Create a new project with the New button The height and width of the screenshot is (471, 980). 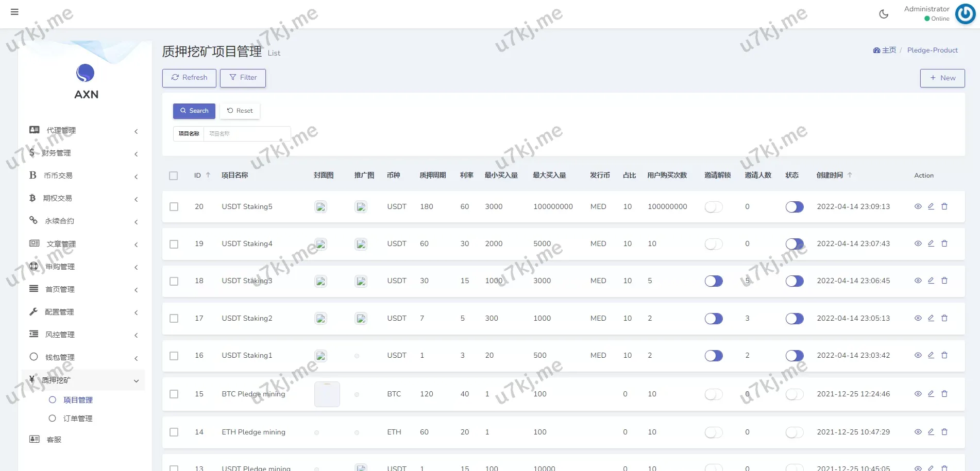[x=942, y=78]
